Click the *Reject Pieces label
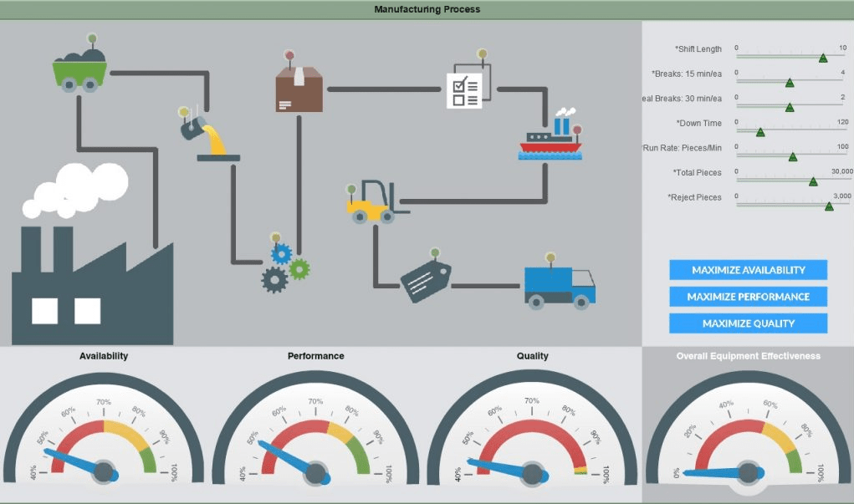This screenshot has height=504, width=854. tap(695, 197)
